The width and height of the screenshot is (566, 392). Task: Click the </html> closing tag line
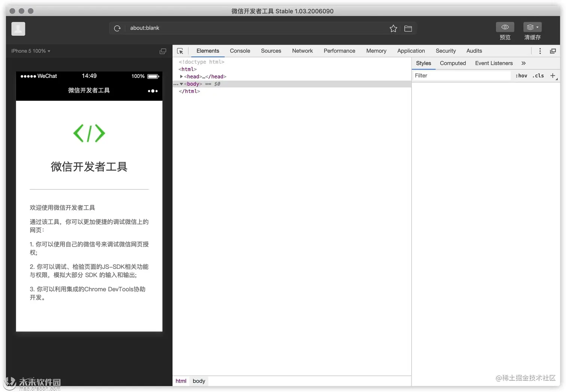coord(189,91)
